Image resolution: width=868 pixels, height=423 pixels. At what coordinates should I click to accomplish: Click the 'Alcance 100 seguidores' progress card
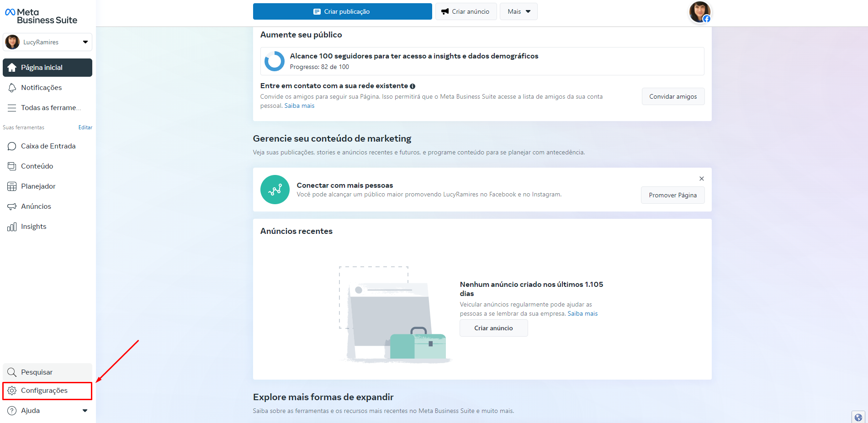tap(482, 61)
